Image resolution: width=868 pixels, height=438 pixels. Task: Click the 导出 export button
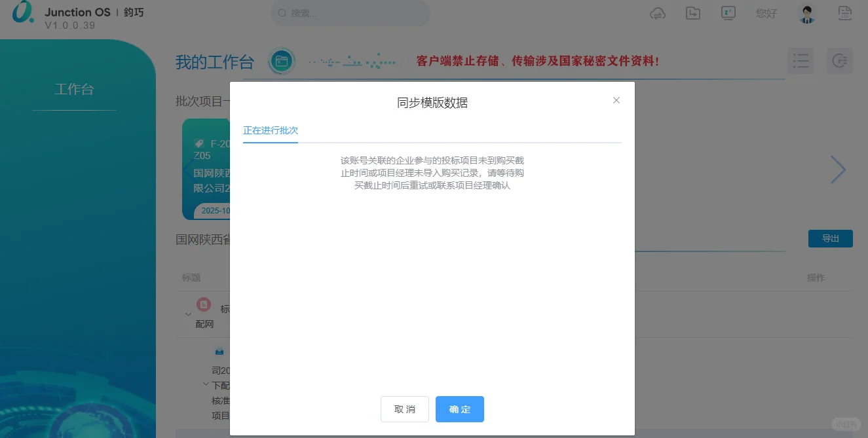pyautogui.click(x=830, y=238)
